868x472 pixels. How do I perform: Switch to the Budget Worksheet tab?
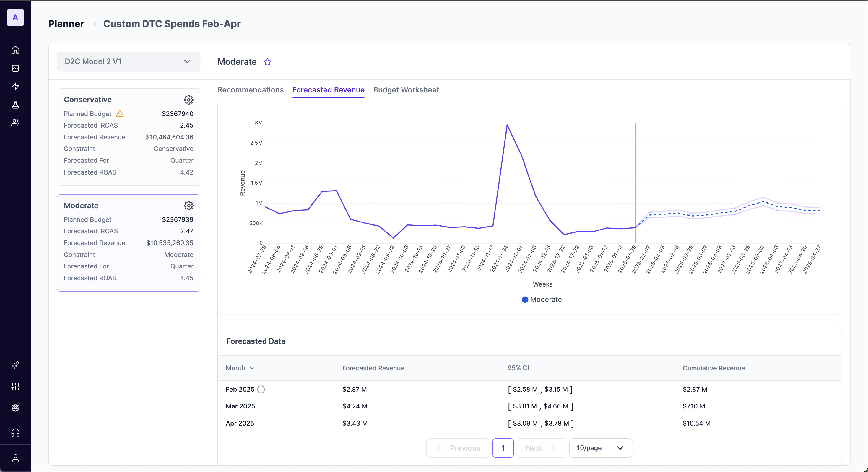[x=406, y=90]
